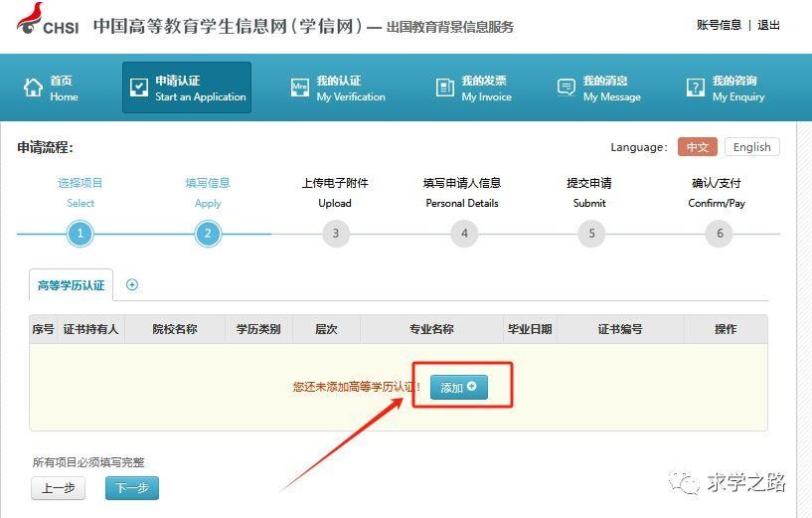Click the Home house icon
Image resolution: width=812 pixels, height=518 pixels.
pyautogui.click(x=33, y=88)
